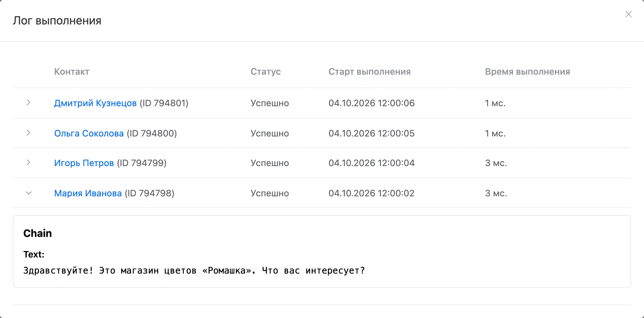Click the Контакт column header

pos(72,71)
